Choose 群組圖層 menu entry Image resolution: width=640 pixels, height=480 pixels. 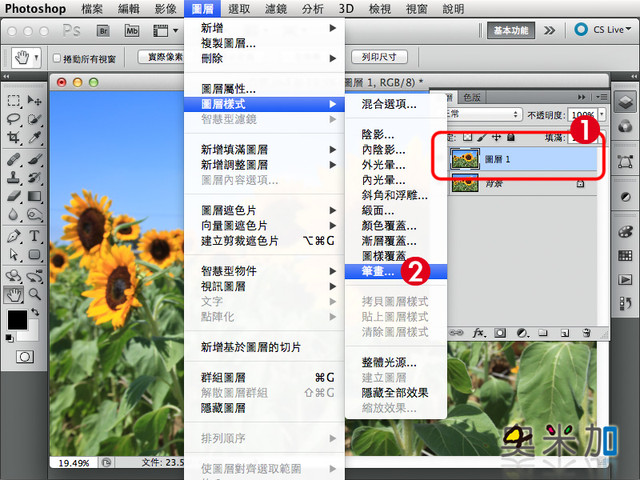coord(264,378)
